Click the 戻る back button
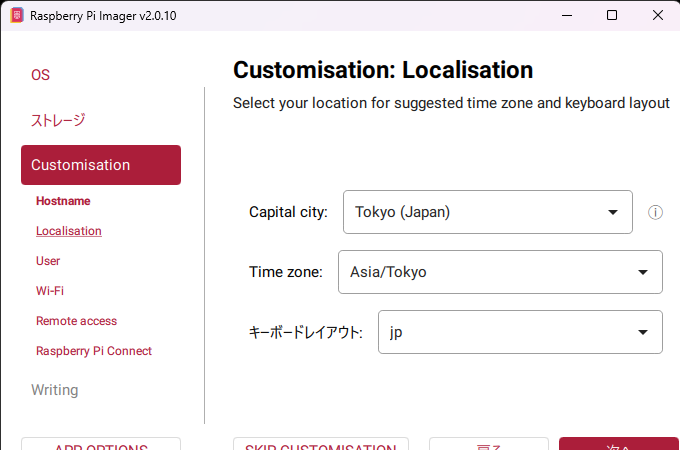The height and width of the screenshot is (450, 680). point(489,444)
